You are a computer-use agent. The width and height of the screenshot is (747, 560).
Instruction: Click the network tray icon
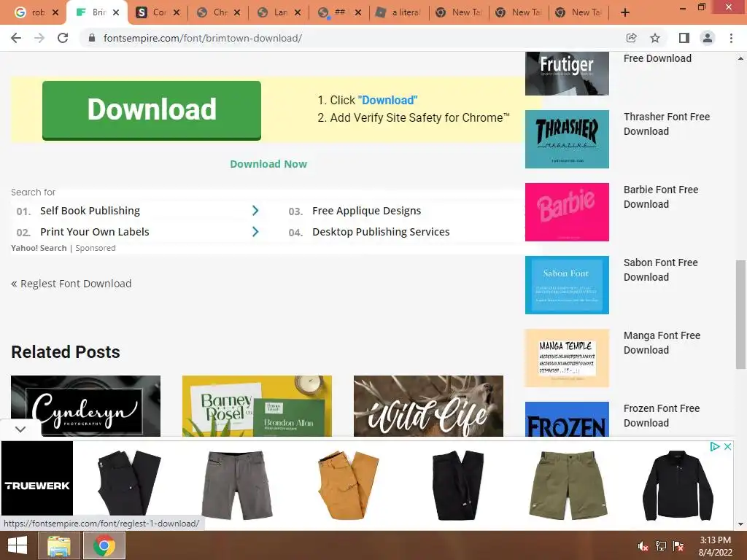click(x=661, y=546)
